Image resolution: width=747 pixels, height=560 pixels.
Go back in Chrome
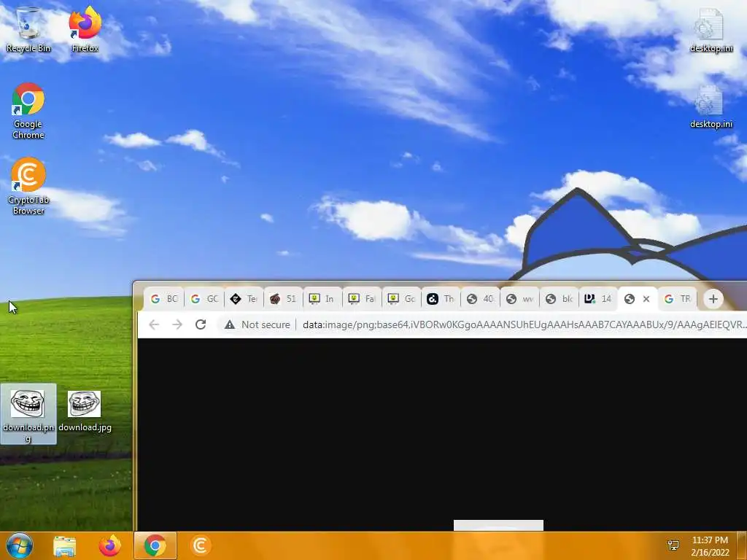154,324
